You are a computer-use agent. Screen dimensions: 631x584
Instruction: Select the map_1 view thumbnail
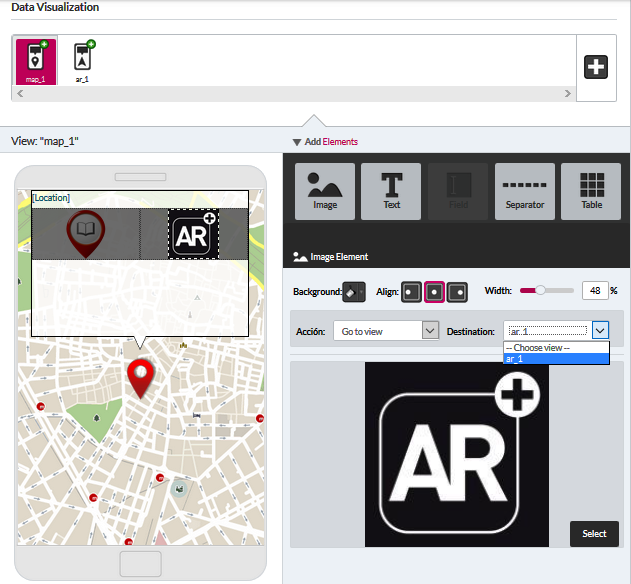[36, 61]
